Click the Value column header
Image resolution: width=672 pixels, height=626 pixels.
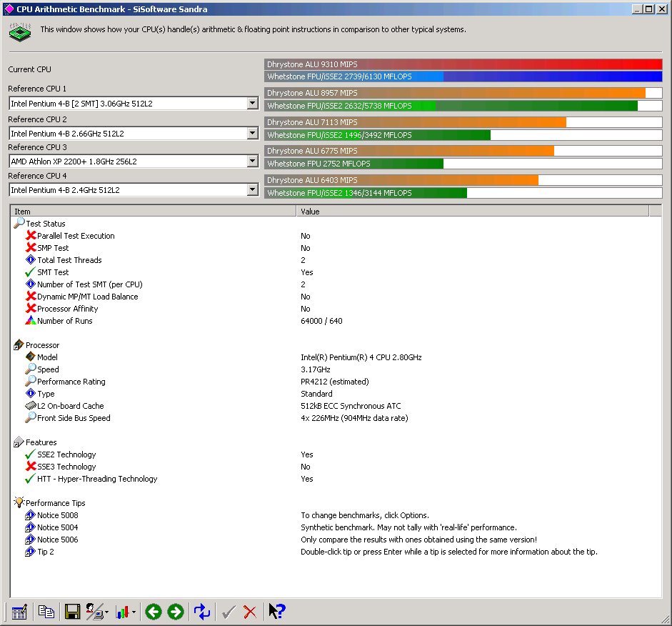pos(473,211)
